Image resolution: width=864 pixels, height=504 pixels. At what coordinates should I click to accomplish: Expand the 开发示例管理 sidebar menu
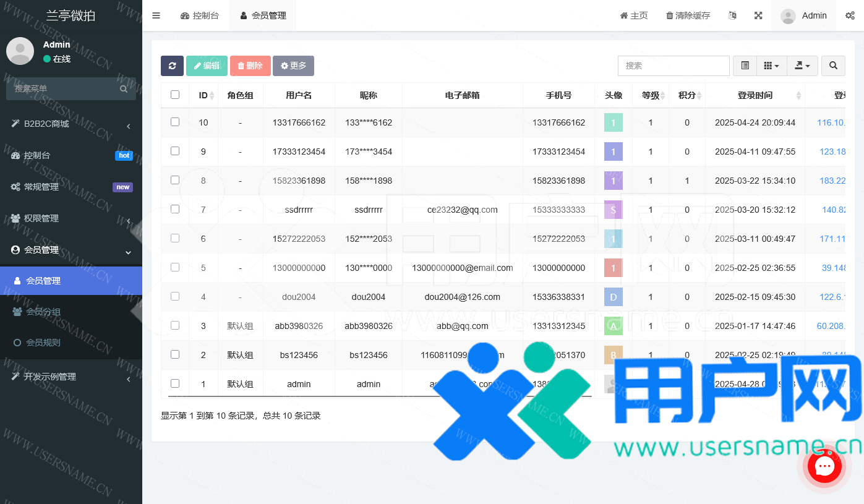(x=71, y=377)
